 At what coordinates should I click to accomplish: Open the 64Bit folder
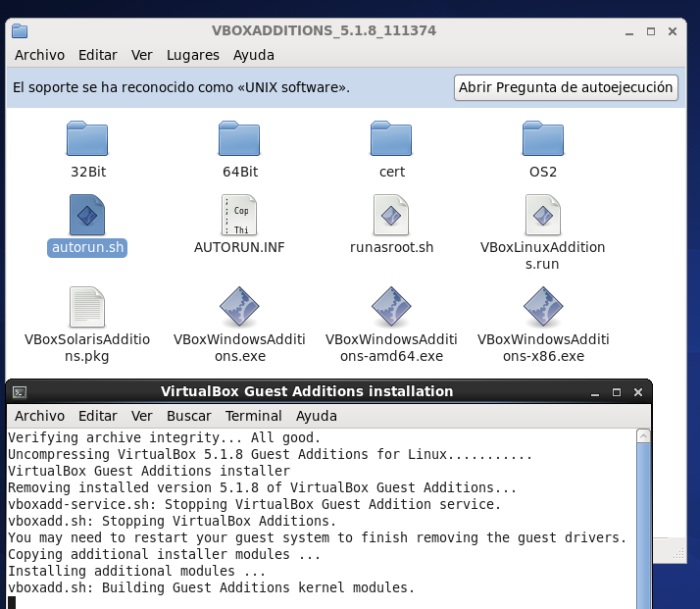pyautogui.click(x=239, y=138)
